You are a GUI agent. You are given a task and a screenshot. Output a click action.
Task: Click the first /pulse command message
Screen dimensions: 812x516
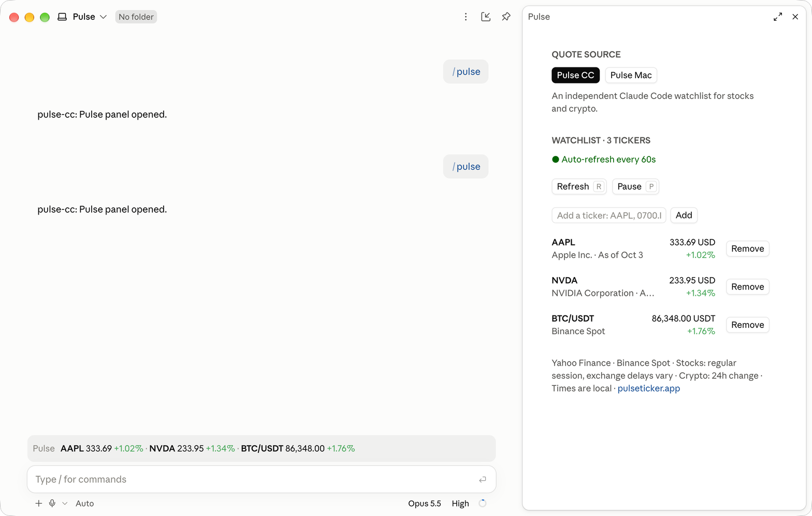coord(466,71)
